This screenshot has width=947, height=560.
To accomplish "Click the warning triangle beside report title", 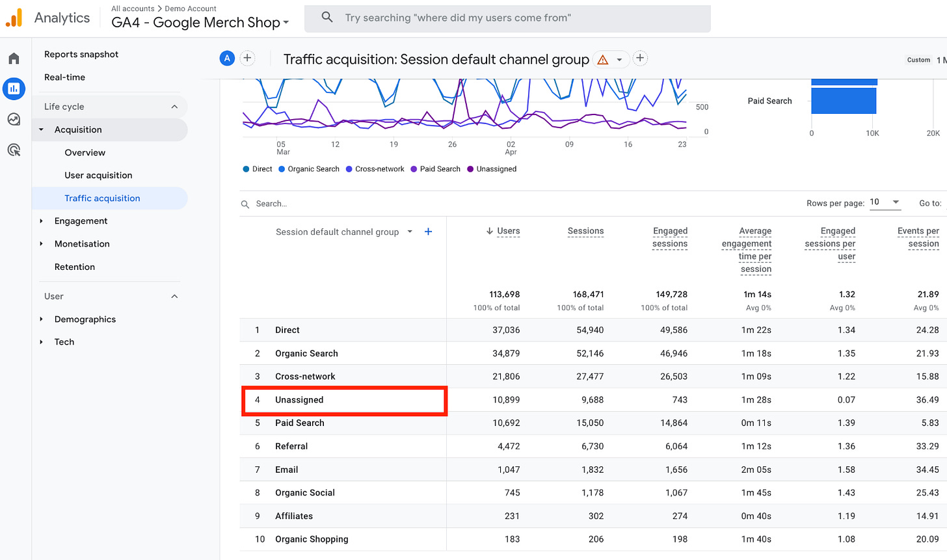I will 603,60.
